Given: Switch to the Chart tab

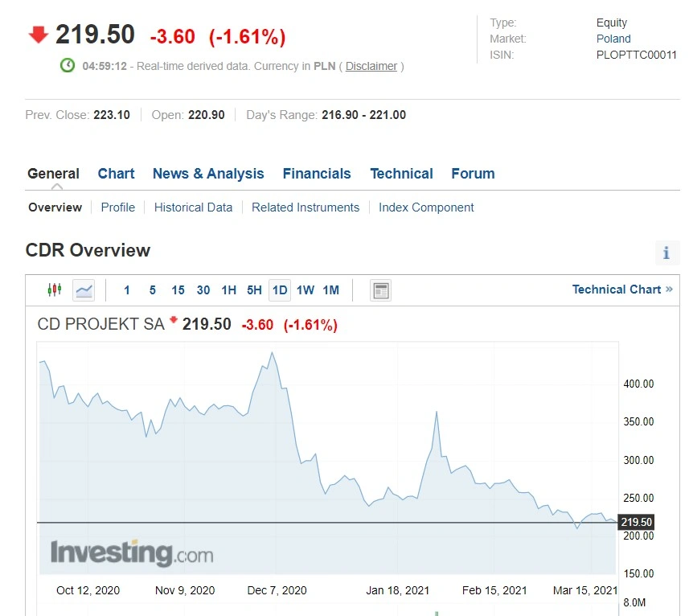Looking at the screenshot, I should click(116, 174).
